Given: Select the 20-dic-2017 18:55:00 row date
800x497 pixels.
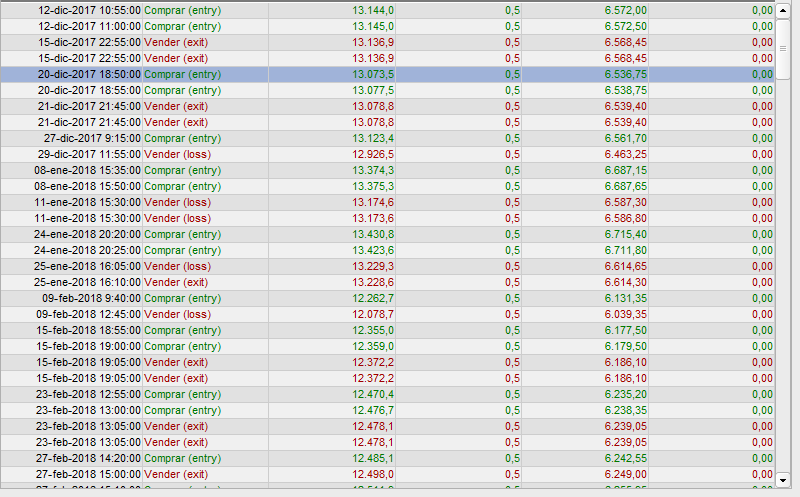Looking at the screenshot, I should tap(89, 90).
